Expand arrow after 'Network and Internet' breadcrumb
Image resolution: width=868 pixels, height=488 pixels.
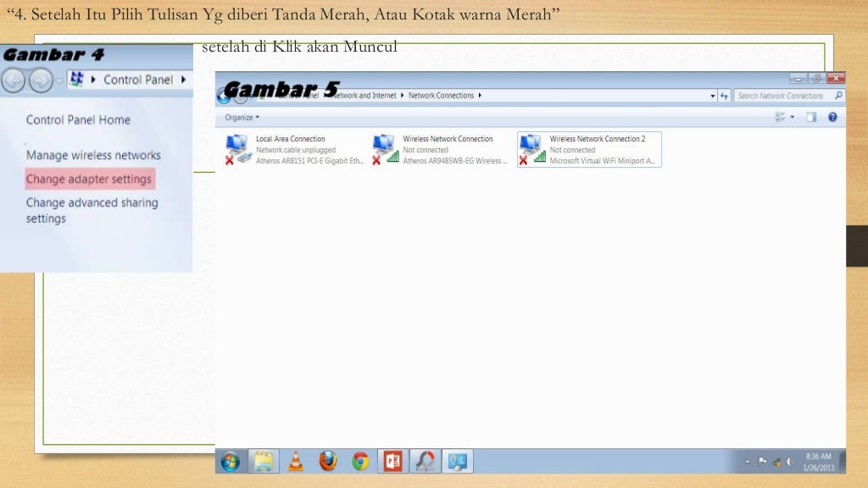coord(402,95)
